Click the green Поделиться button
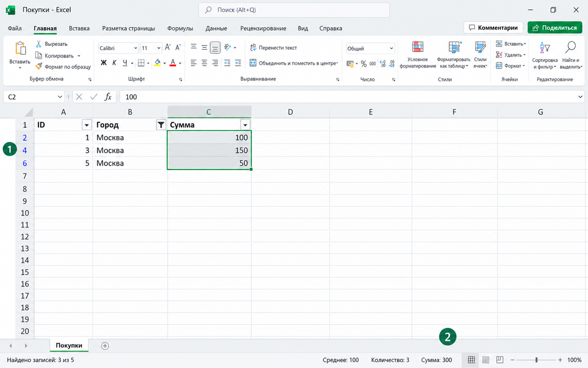The image size is (588, 368). [x=555, y=28]
